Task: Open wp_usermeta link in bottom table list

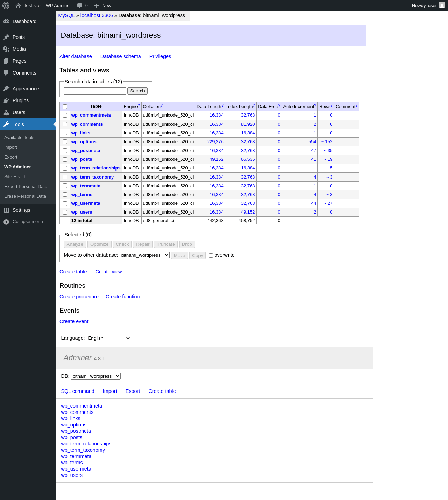Action: point(76,469)
